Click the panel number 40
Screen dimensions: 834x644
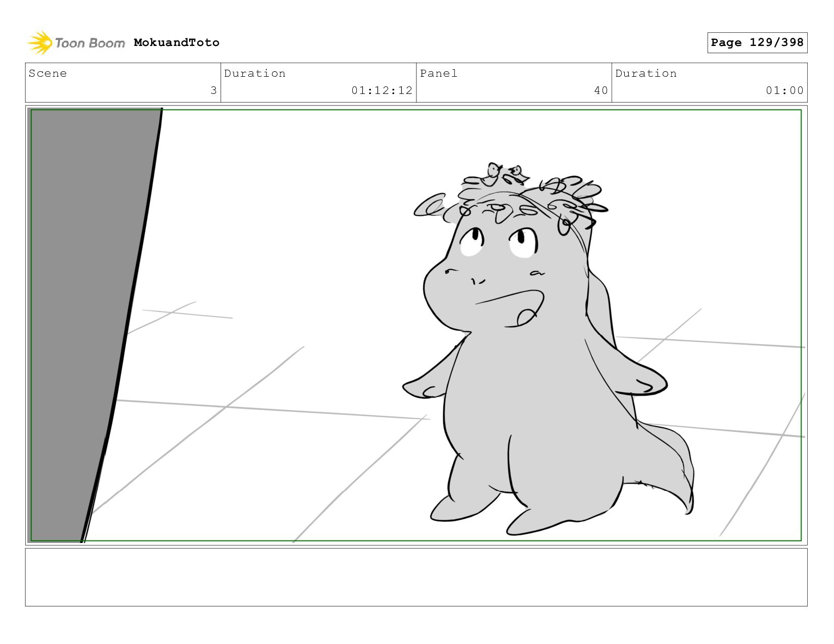601,90
